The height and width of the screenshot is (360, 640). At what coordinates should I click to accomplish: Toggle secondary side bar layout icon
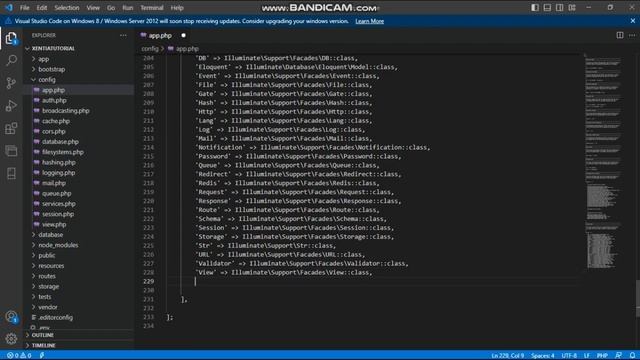560,7
